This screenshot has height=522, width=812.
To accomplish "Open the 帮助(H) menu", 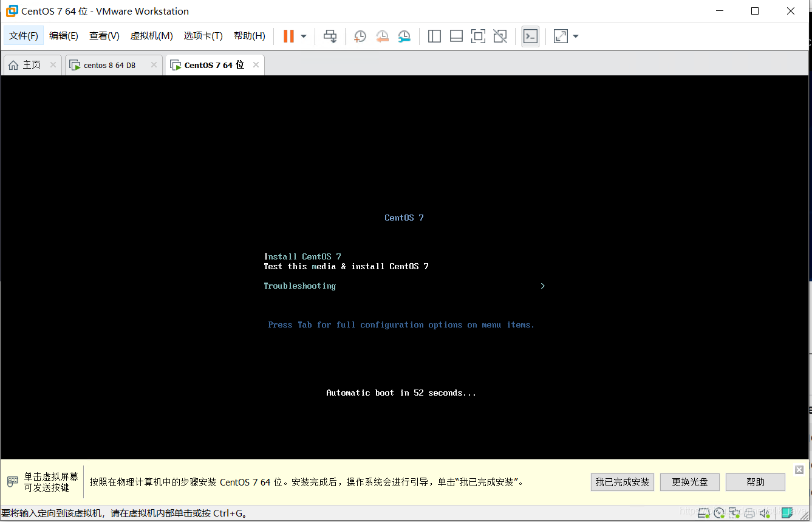I will [250, 36].
